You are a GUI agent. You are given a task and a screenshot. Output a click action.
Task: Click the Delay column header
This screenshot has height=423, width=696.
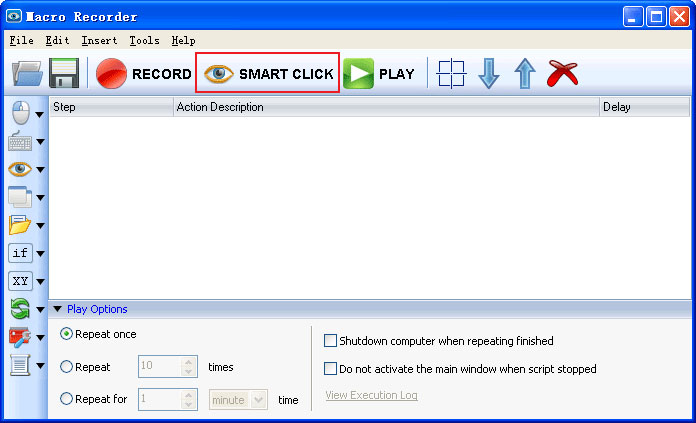pyautogui.click(x=645, y=107)
